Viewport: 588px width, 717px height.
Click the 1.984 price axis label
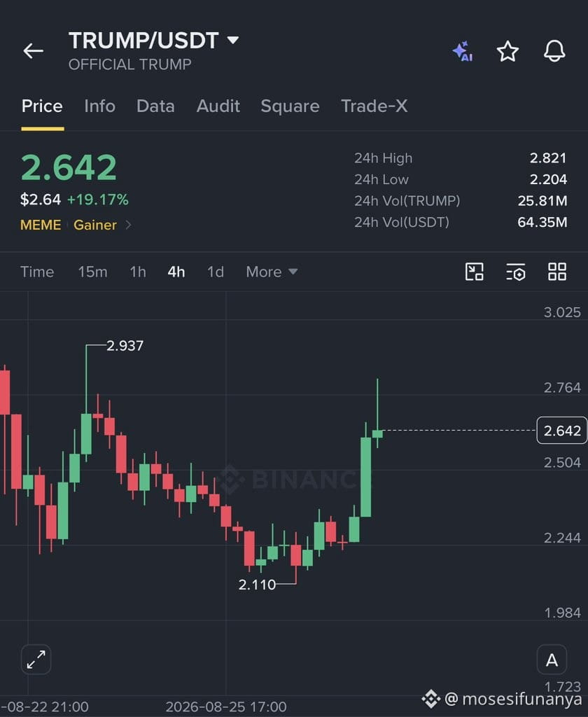pyautogui.click(x=562, y=613)
